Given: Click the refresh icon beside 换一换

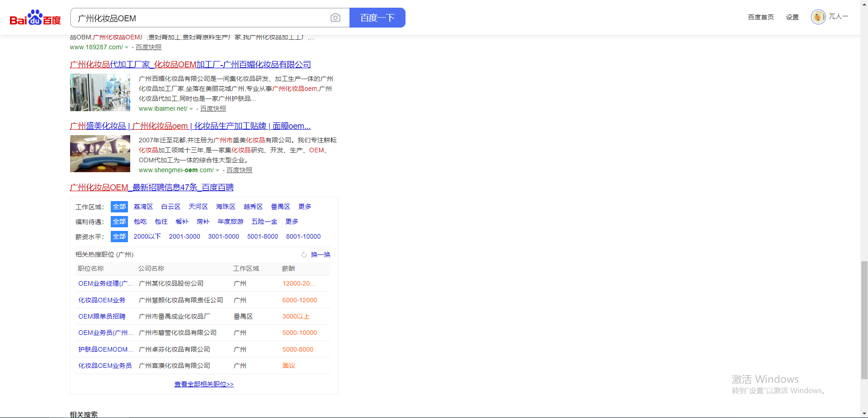Looking at the screenshot, I should coord(304,255).
